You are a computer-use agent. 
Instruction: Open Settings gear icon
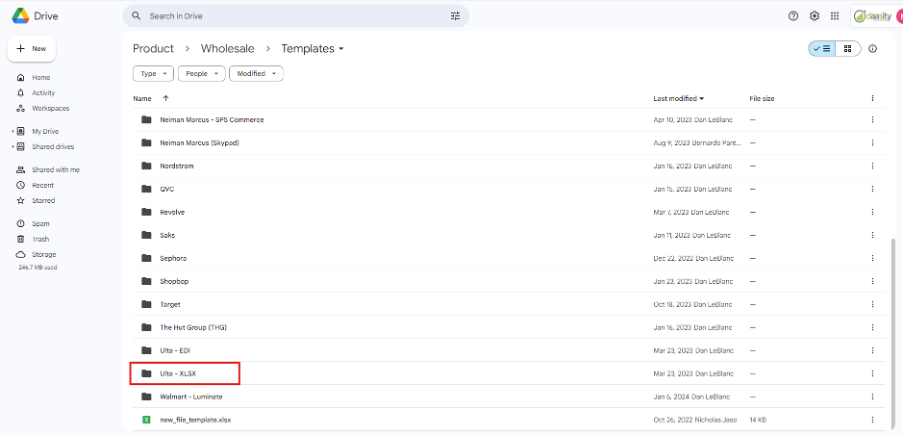coord(814,16)
